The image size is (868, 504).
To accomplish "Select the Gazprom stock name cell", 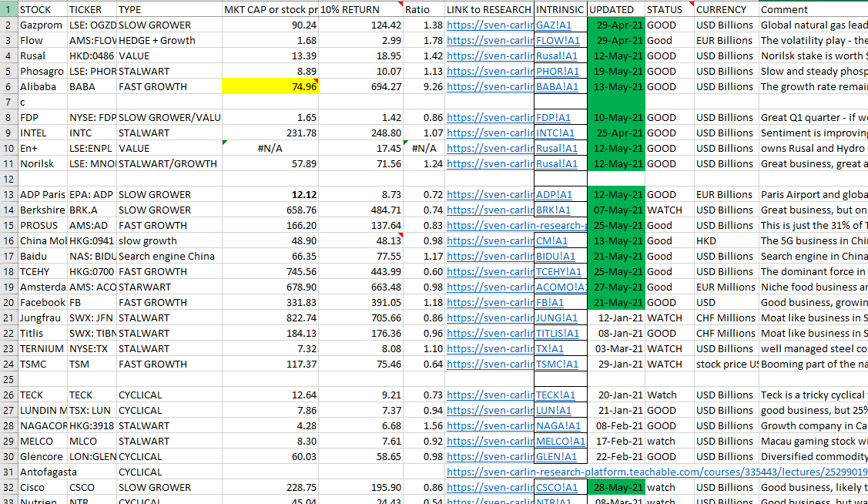I will pyautogui.click(x=42, y=25).
